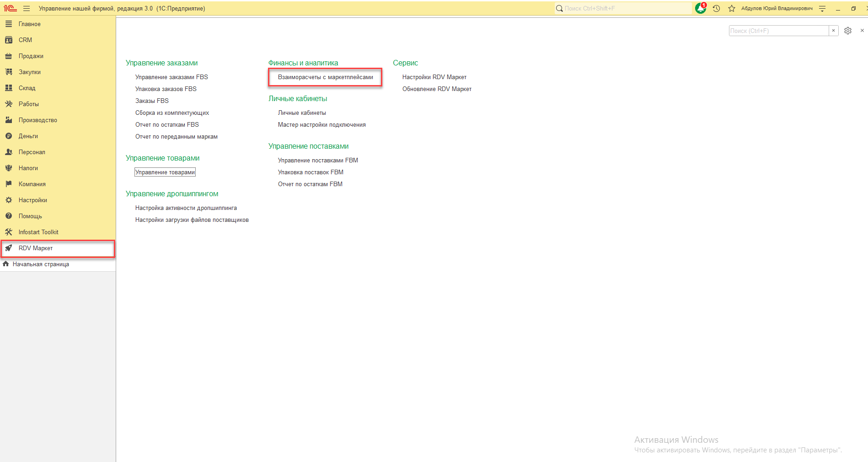Open Обновление RDV Маркет
Viewport: 868px width, 462px height.
click(437, 89)
